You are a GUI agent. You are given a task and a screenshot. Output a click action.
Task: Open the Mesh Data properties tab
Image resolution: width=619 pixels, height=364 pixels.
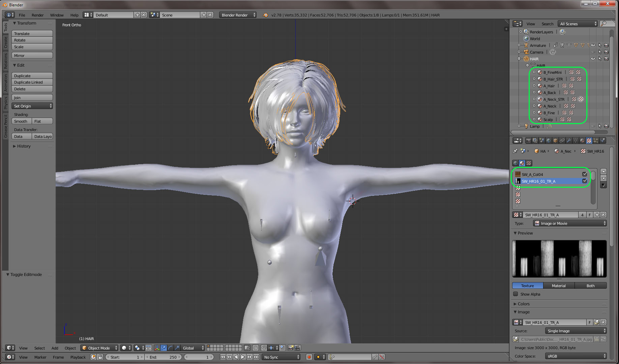click(x=576, y=141)
